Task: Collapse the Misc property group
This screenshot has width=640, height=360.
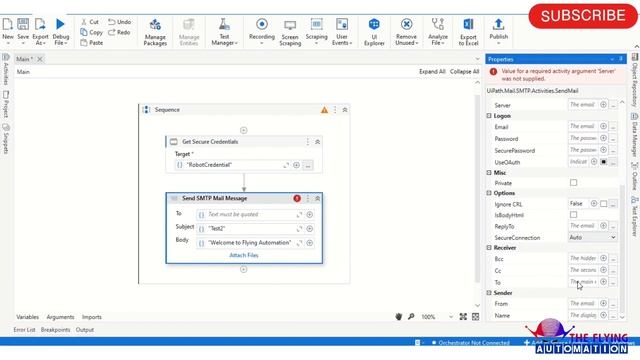Action: coord(489,173)
